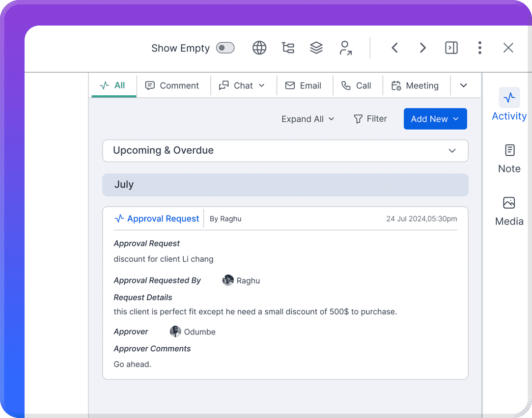Select the All activity tab
The width and height of the screenshot is (532, 418).
pyautogui.click(x=113, y=85)
